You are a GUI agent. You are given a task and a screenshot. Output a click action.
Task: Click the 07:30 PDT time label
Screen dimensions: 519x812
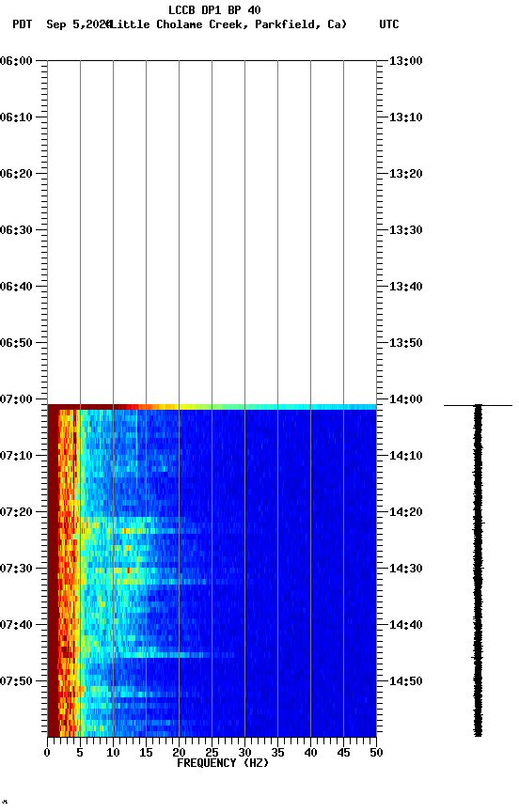[16, 569]
